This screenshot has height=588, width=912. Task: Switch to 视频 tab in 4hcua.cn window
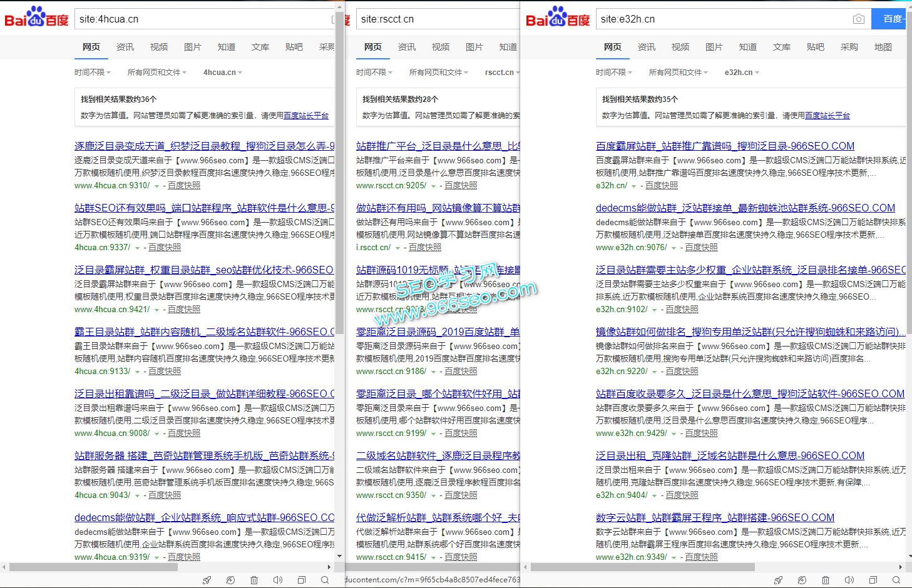point(159,47)
